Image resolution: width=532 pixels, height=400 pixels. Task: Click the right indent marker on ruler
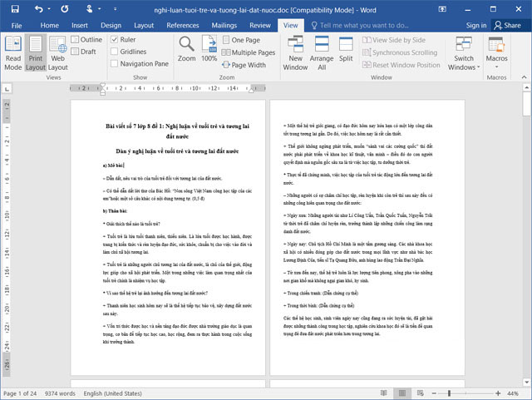coord(251,90)
